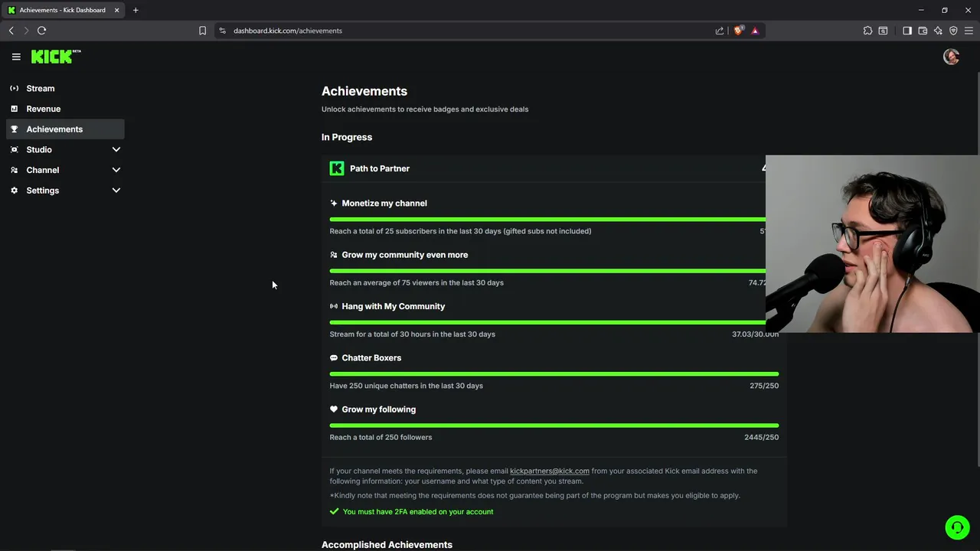
Task: Expand the Studio section chevron
Action: 116,150
